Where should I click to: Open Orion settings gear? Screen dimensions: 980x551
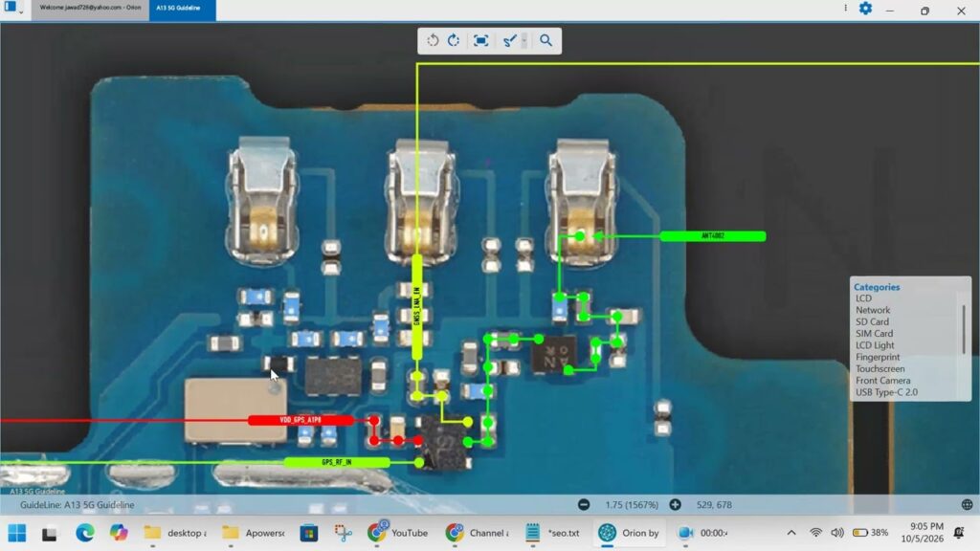(x=865, y=9)
